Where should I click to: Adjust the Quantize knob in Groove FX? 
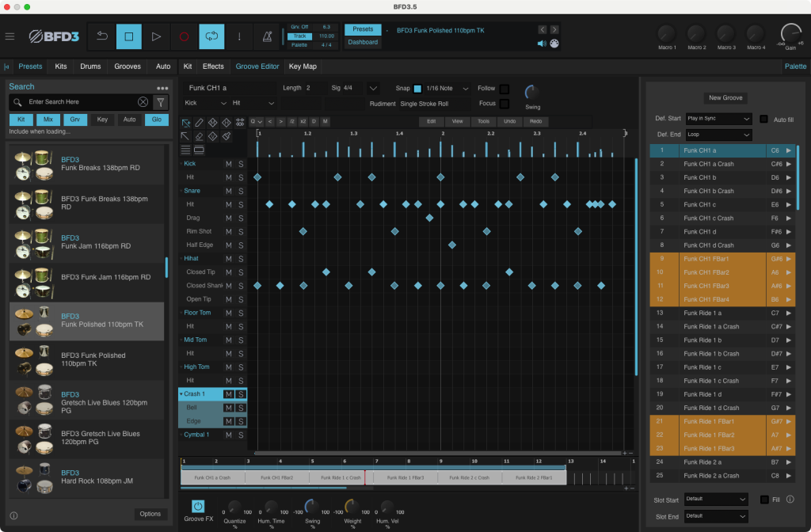point(234,507)
